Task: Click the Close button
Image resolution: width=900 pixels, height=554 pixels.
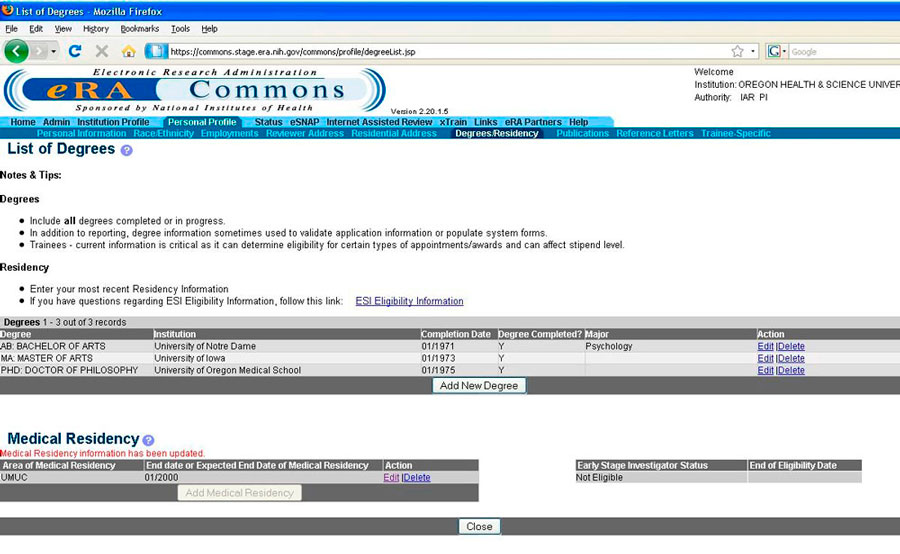Action: click(x=479, y=526)
